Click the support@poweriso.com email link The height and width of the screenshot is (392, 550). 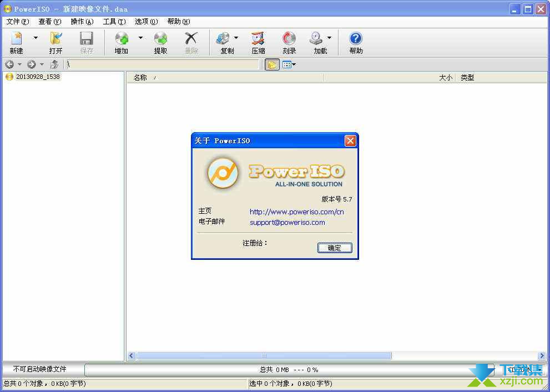[x=287, y=223]
